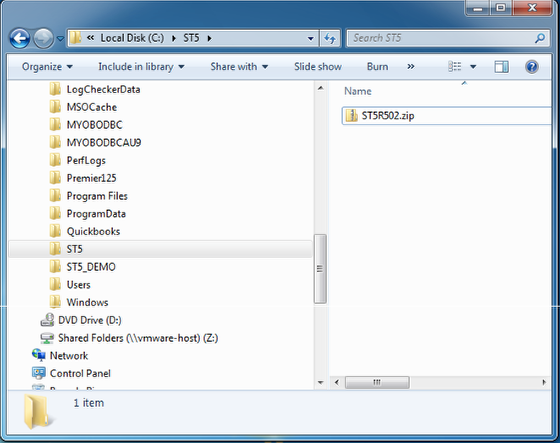This screenshot has height=443, width=560.
Task: Select the ST5_DEMO folder in tree
Action: 91,267
